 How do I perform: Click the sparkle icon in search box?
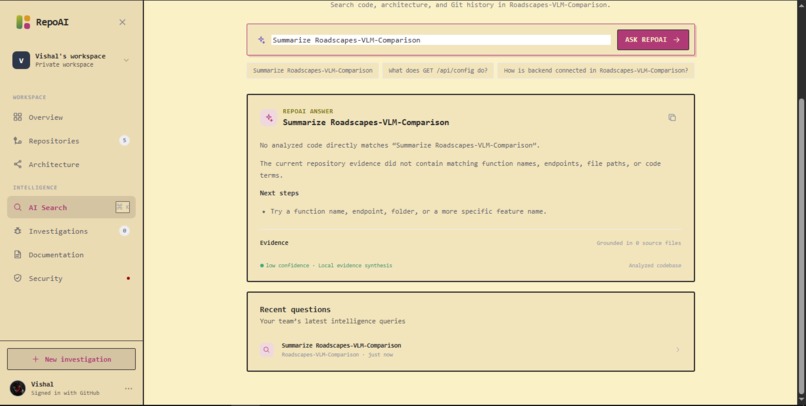click(261, 40)
